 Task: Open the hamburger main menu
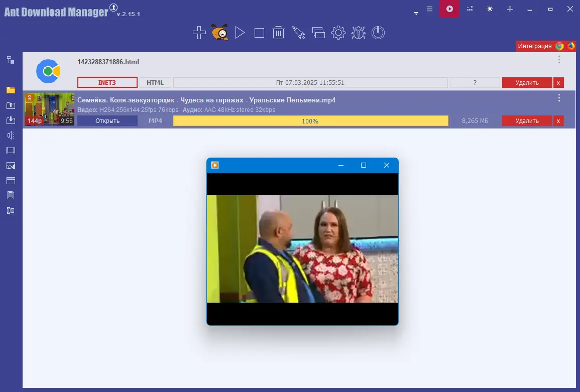(x=429, y=9)
